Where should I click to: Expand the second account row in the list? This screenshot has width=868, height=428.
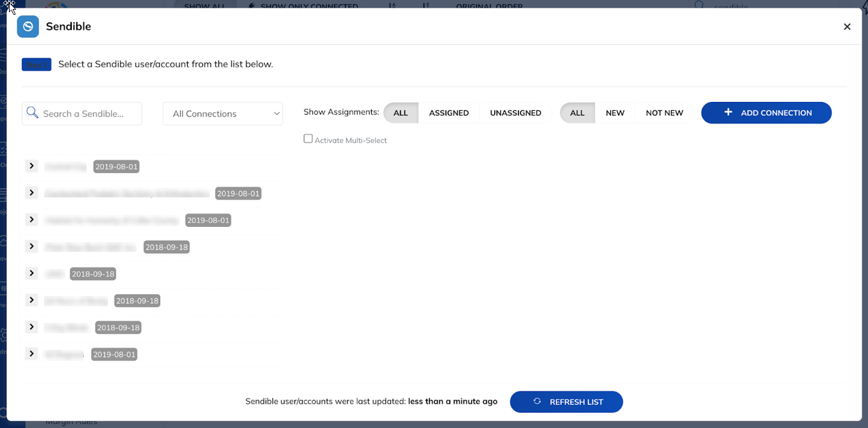[31, 193]
